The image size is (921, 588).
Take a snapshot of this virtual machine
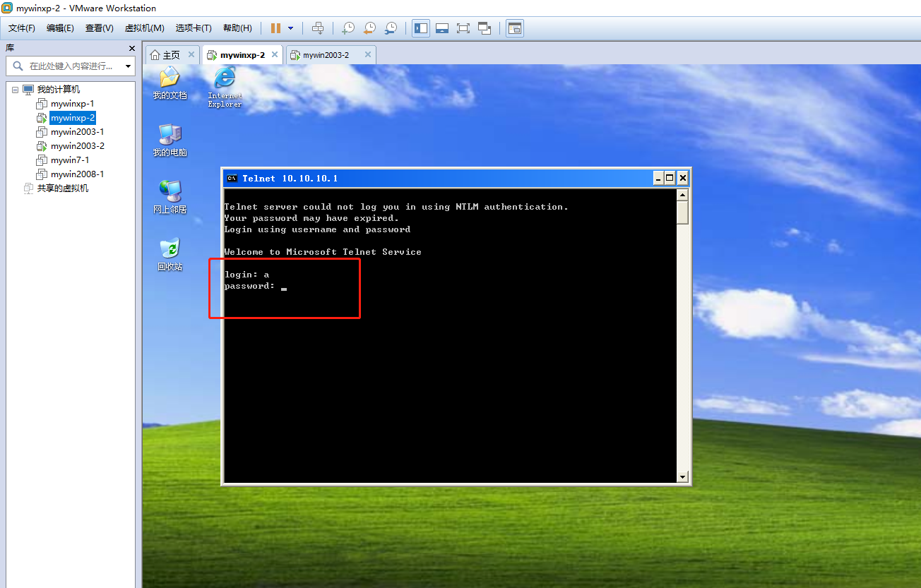(347, 28)
